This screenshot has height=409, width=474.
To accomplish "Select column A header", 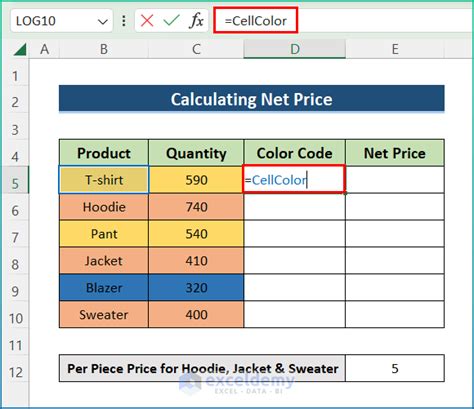I will 44,49.
